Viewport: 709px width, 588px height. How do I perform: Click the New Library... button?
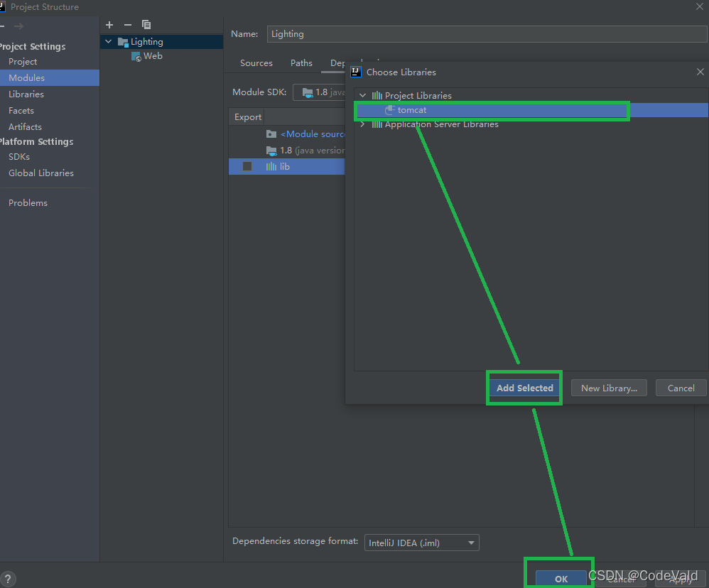point(609,388)
